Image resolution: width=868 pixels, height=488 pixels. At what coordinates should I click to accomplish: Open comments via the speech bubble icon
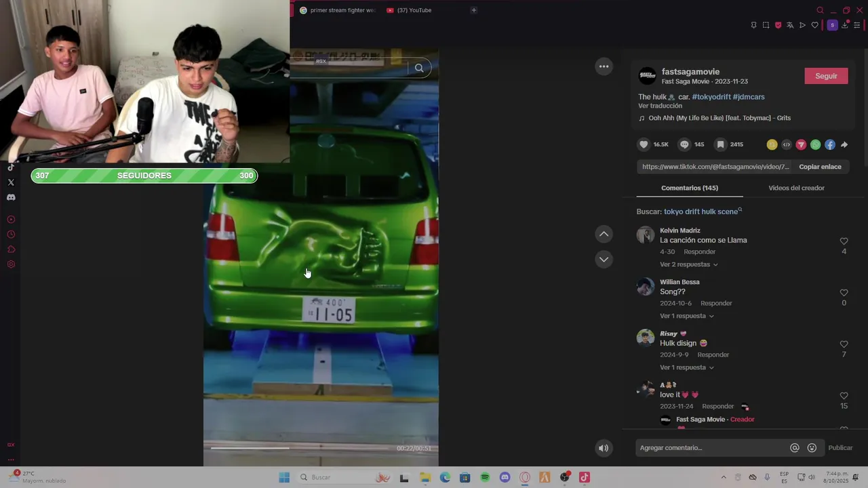[x=684, y=144]
